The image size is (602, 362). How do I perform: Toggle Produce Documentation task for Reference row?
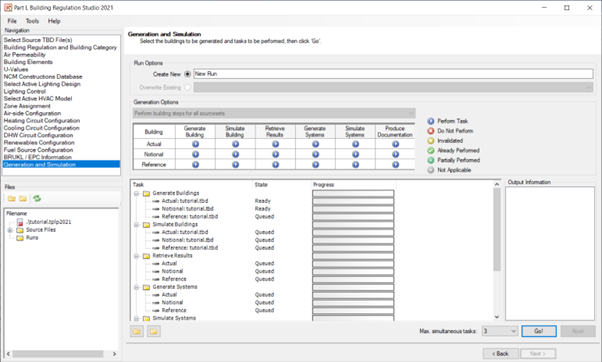[x=395, y=164]
